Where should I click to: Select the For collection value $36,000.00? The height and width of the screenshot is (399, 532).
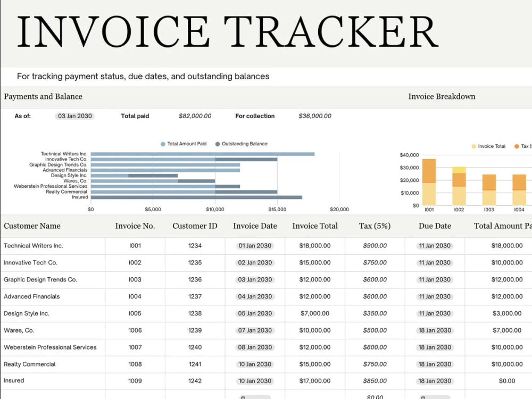point(315,116)
